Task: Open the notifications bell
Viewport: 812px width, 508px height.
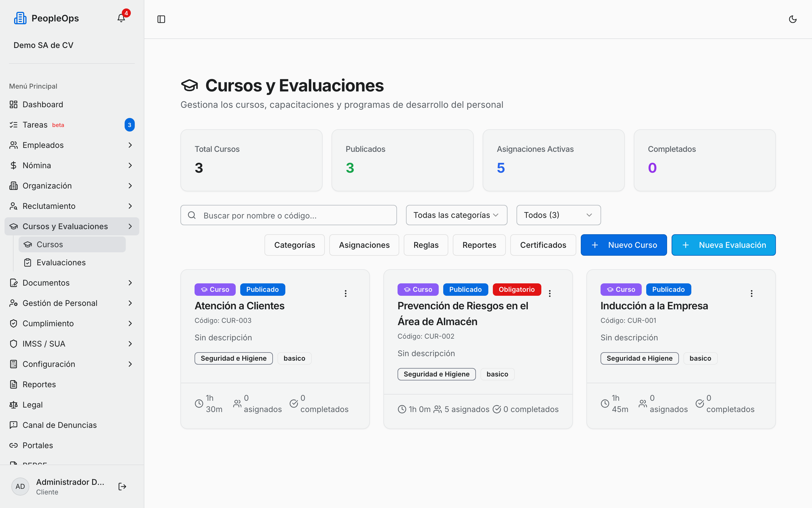Action: pos(121,18)
